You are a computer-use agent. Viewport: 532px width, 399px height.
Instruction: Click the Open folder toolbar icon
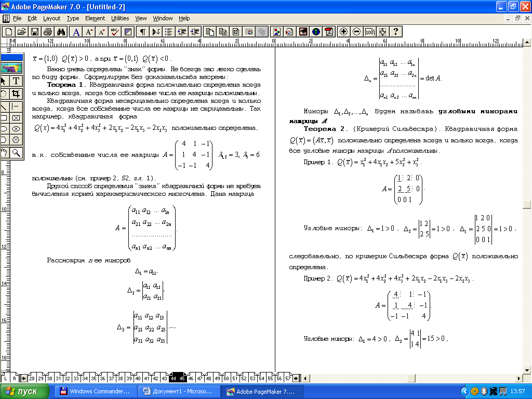pyautogui.click(x=22, y=32)
